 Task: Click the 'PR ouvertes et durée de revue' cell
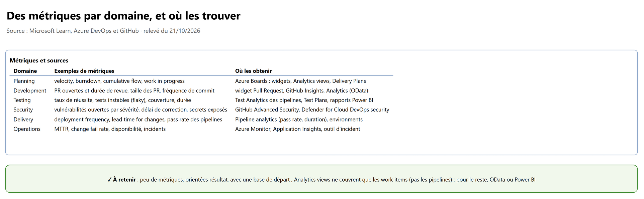[x=134, y=90]
